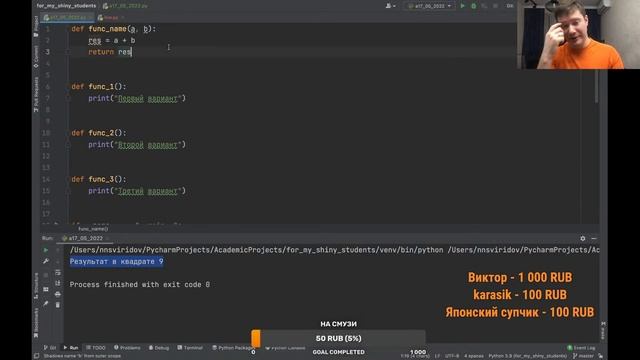The image size is (640, 360).
Task: Collapse the func_2 fold marker at line 11
Action: pyautogui.click(x=68, y=144)
